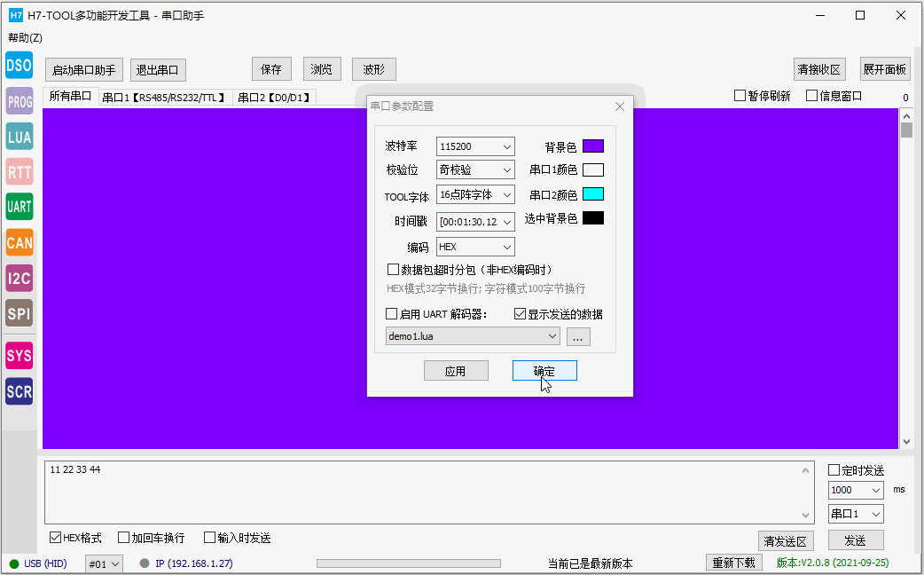This screenshot has width=924, height=575.
Task: Open the RTT viewer module
Action: tap(20, 172)
